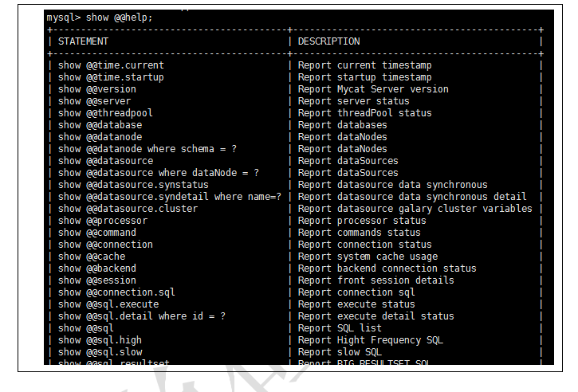Click 'Report Hight Frequency SQL' description
Screen dimensions: 578x392
[x=371, y=340]
